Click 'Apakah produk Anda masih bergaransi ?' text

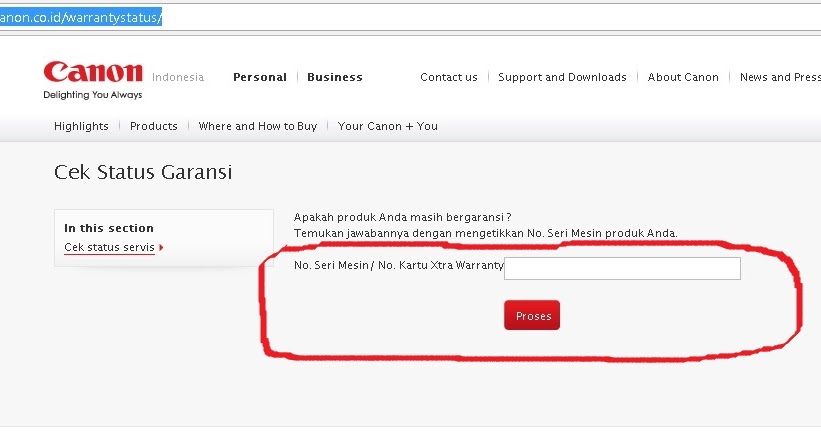402,217
